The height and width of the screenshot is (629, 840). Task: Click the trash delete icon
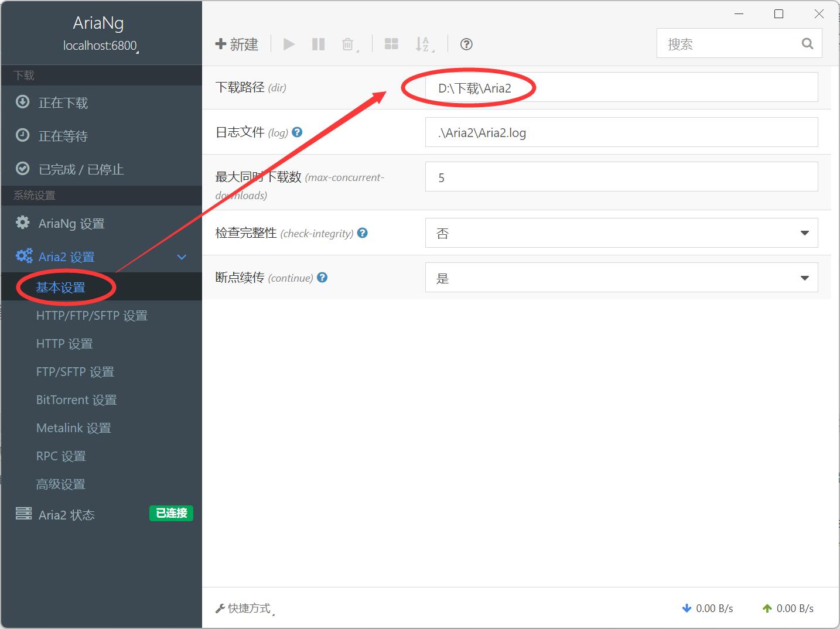pos(348,45)
